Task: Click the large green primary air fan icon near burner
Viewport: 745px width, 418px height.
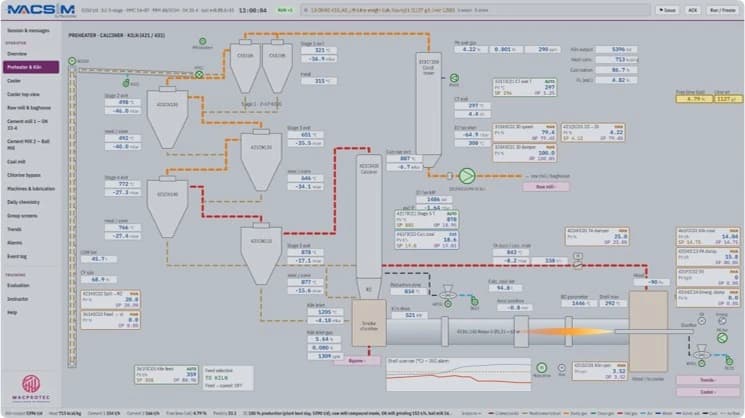Action: [722, 338]
